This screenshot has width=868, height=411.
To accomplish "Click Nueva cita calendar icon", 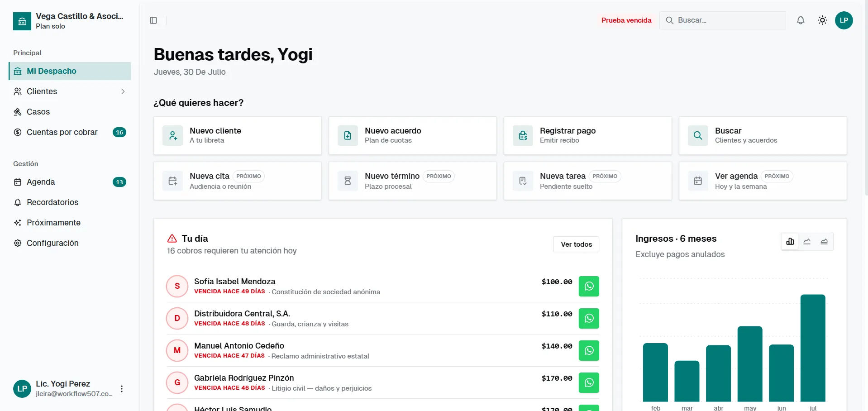I will (173, 181).
